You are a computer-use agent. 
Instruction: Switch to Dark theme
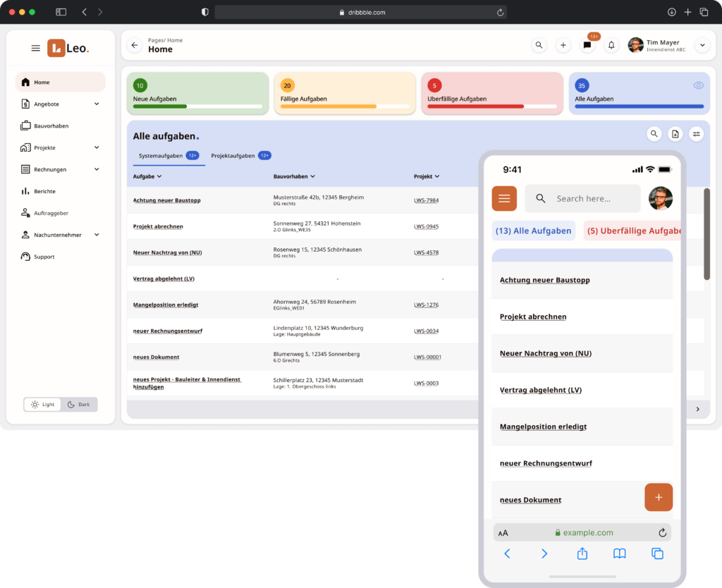pos(79,404)
